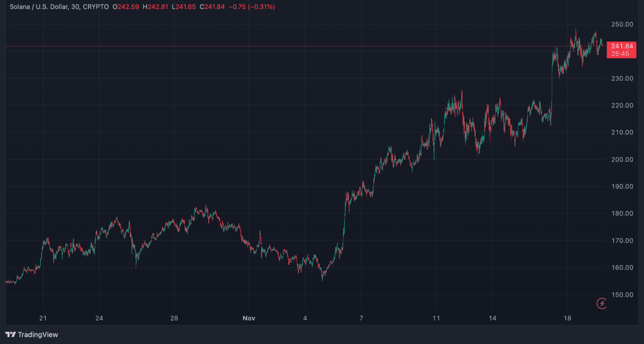
Task: Click the Nov label on time axis
Action: coord(249,318)
